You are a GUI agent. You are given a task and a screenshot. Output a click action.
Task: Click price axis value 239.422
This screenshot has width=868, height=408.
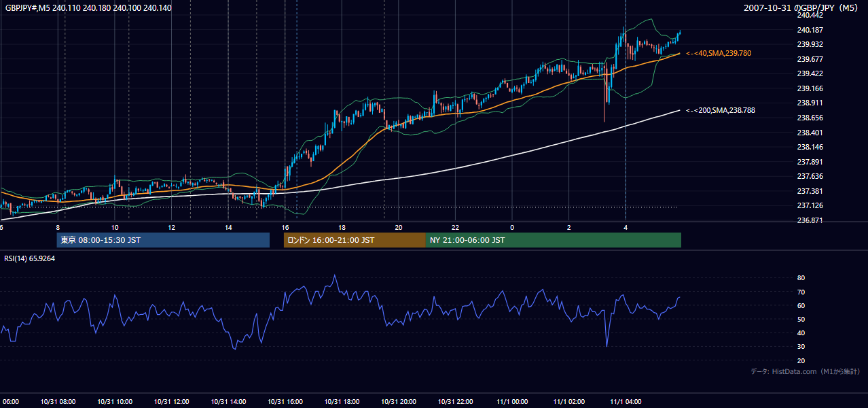810,74
